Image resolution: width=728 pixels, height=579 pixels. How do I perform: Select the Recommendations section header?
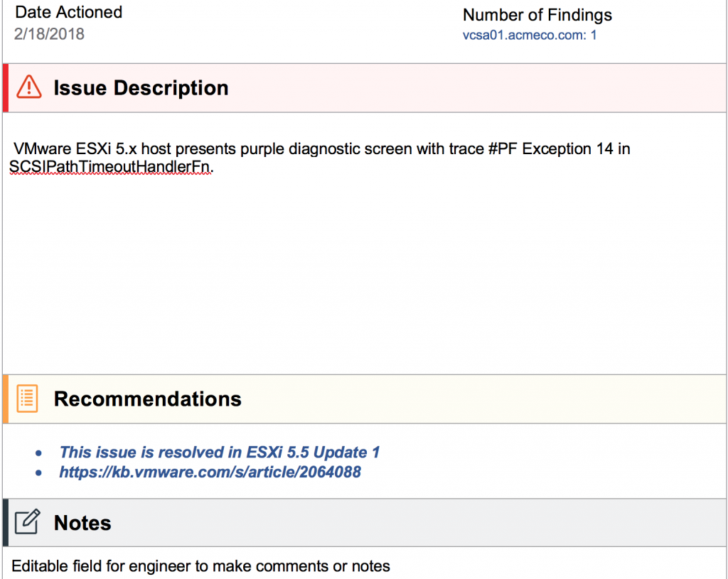click(147, 399)
